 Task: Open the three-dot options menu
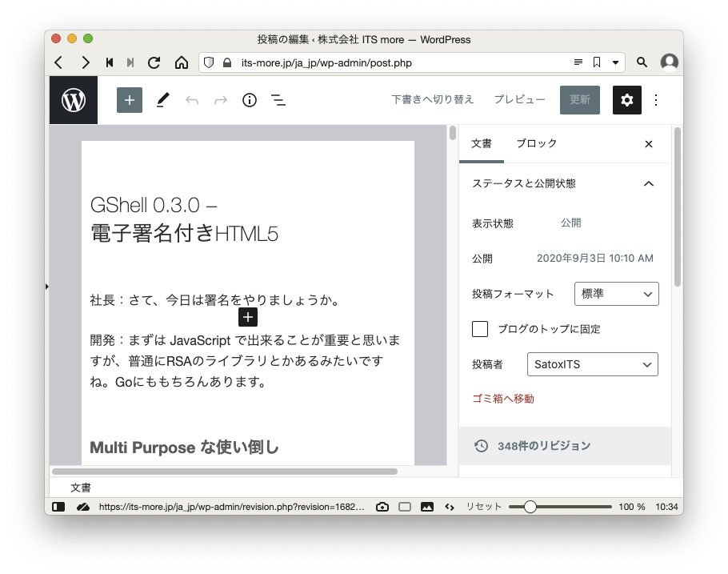(x=656, y=100)
